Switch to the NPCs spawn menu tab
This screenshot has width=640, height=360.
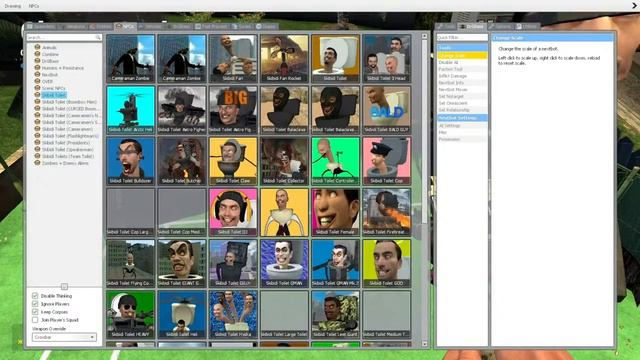(x=125, y=27)
